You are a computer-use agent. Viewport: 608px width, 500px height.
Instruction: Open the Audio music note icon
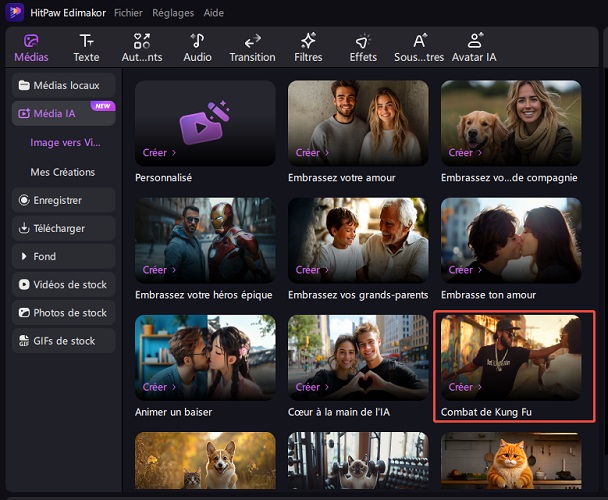tap(197, 41)
